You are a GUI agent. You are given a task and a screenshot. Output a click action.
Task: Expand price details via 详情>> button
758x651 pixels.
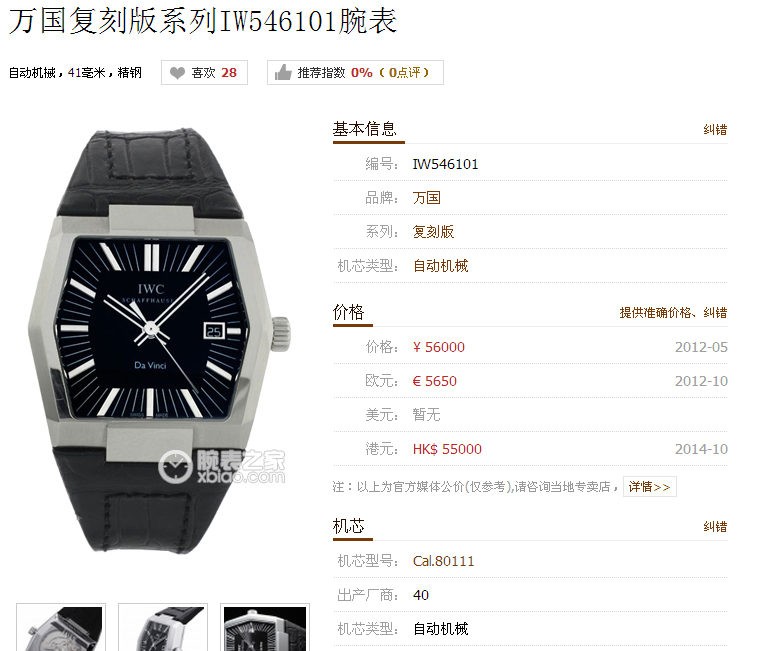pyautogui.click(x=650, y=487)
